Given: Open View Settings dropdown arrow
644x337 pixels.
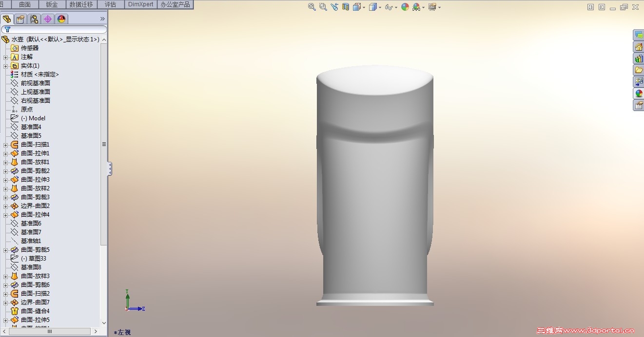Looking at the screenshot, I should (x=439, y=7).
